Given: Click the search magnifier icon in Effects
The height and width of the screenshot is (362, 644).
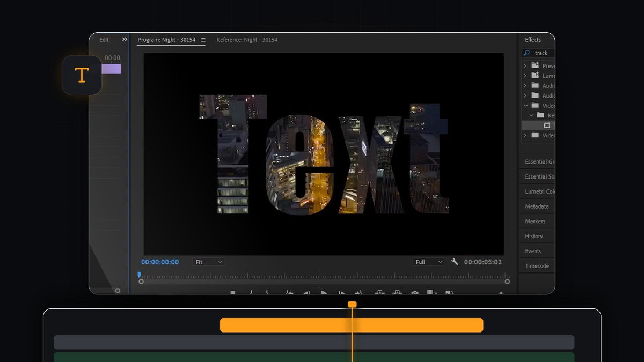Looking at the screenshot, I should pos(526,53).
